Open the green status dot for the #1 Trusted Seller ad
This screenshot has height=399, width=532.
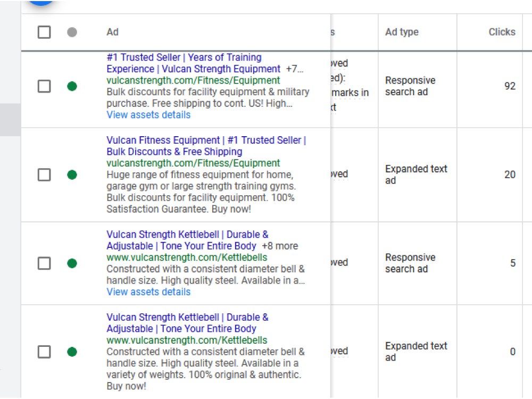tap(72, 86)
